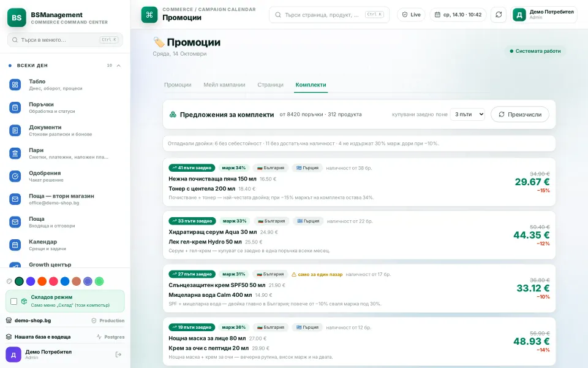Open the Календар icon in sidebar

(x=15, y=245)
